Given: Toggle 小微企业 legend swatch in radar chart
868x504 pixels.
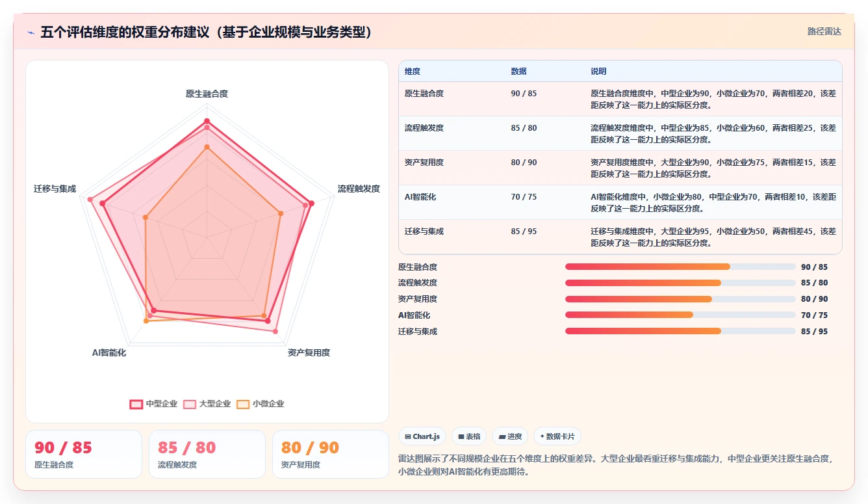Looking at the screenshot, I should point(242,404).
